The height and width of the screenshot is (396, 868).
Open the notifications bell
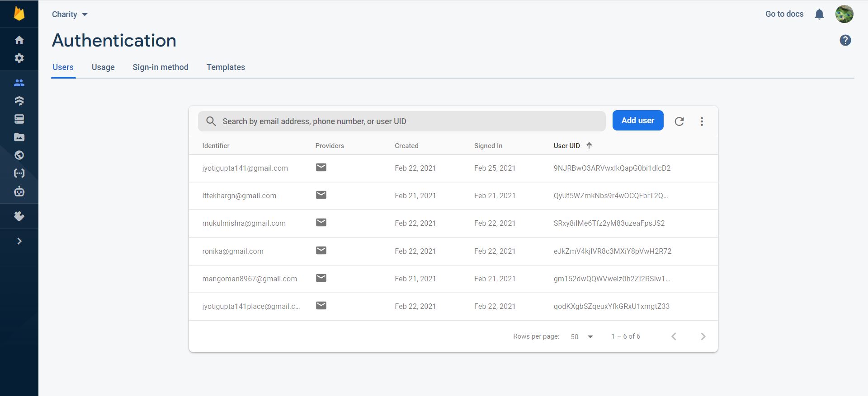pos(819,14)
